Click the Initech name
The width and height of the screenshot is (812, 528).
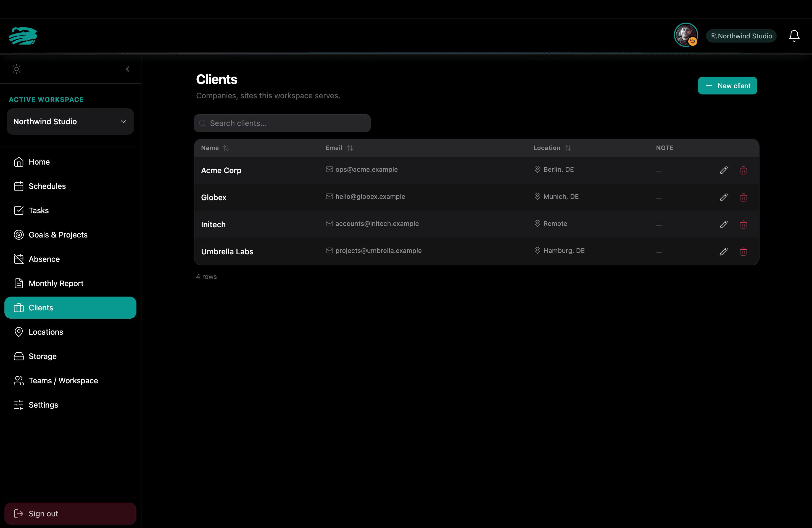tap(213, 225)
